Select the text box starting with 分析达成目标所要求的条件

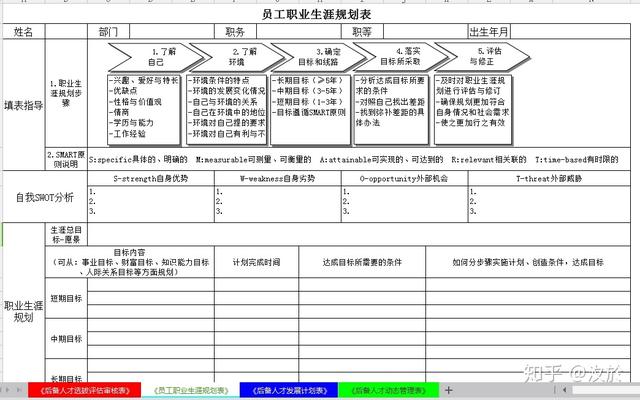tap(391, 109)
